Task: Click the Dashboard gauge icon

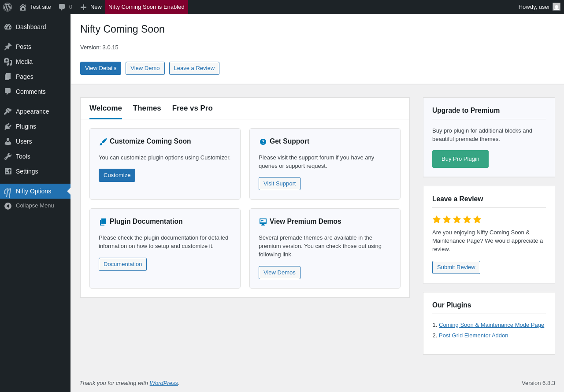Action: [8, 27]
